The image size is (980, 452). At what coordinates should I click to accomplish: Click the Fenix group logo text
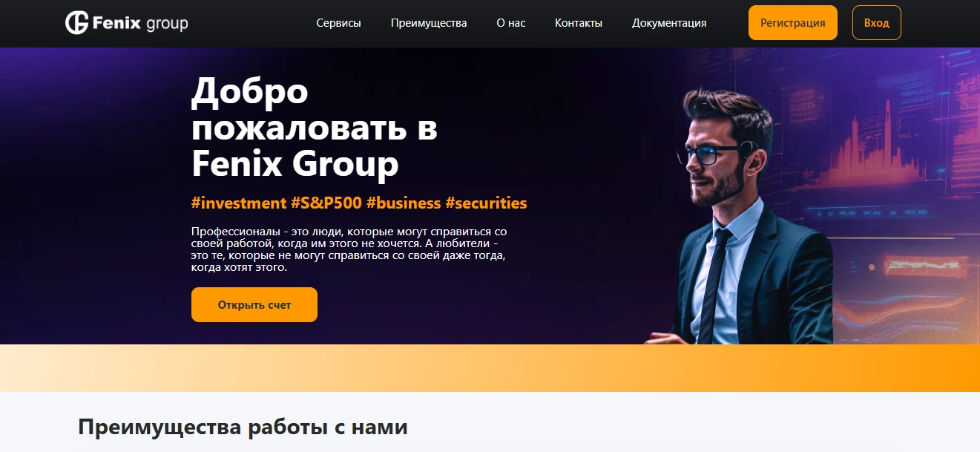click(x=140, y=24)
